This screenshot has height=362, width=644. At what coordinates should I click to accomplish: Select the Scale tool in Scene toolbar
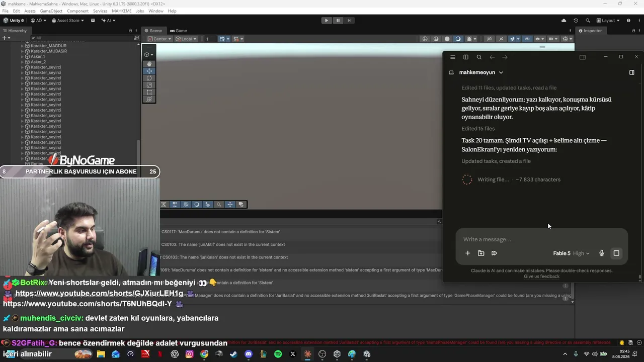(x=149, y=85)
